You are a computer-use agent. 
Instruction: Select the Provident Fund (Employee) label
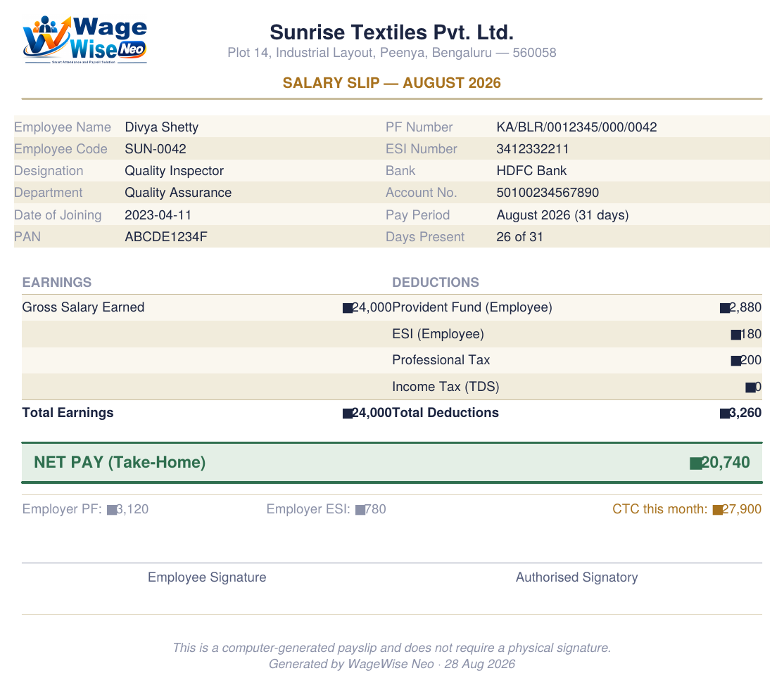coord(472,307)
